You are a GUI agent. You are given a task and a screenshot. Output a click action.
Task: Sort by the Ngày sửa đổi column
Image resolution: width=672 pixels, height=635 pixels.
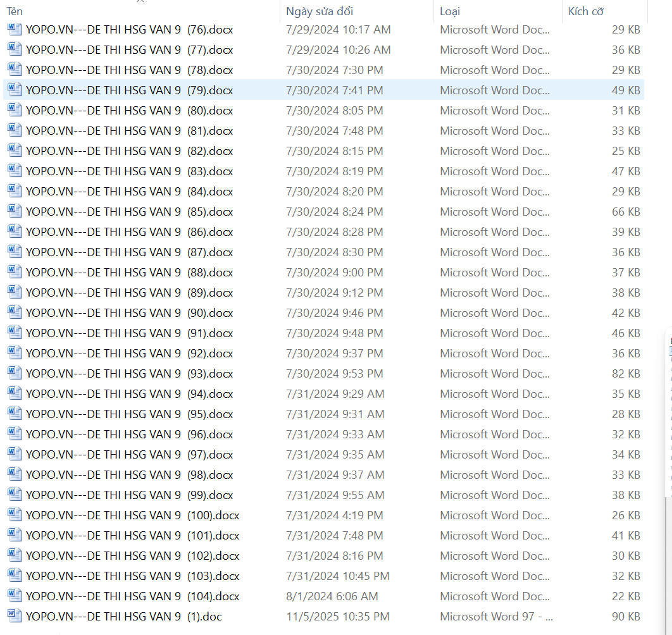point(320,11)
